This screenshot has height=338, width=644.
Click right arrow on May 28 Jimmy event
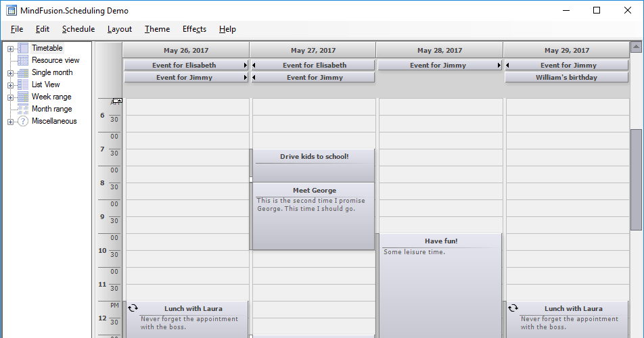tap(499, 65)
